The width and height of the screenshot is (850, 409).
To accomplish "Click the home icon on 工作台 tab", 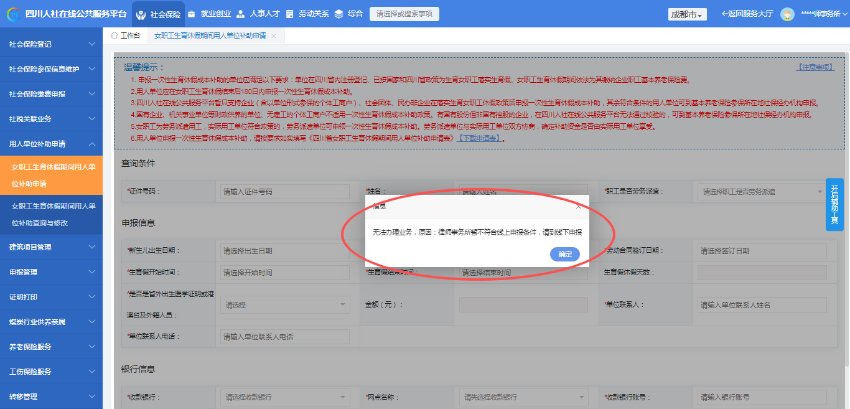I will tap(114, 36).
